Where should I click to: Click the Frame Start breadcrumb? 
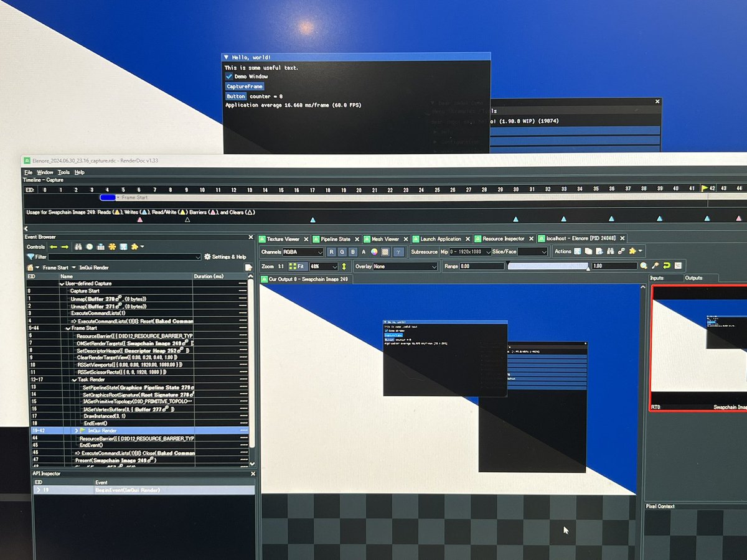[x=55, y=268]
